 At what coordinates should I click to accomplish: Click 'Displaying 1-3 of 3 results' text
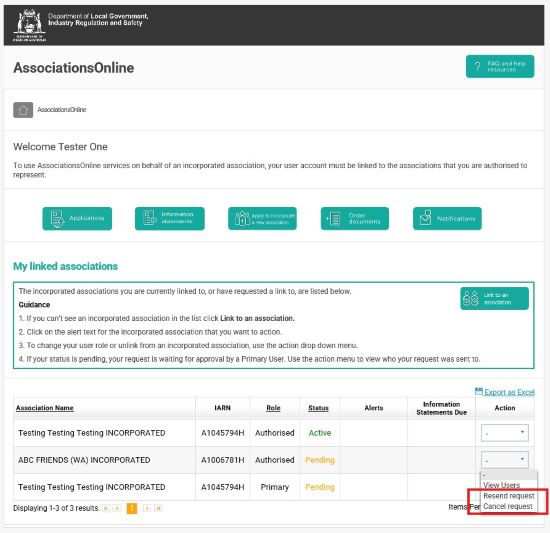point(56,508)
